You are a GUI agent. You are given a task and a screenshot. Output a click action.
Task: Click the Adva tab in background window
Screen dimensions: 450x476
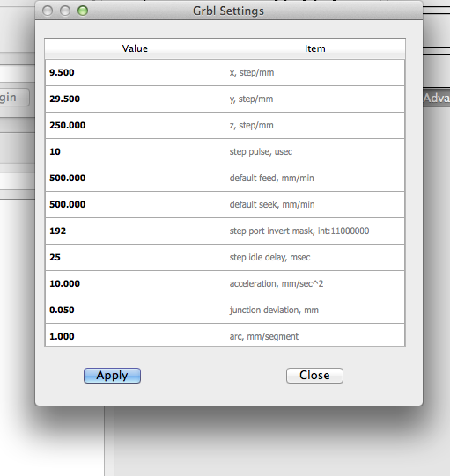click(436, 98)
